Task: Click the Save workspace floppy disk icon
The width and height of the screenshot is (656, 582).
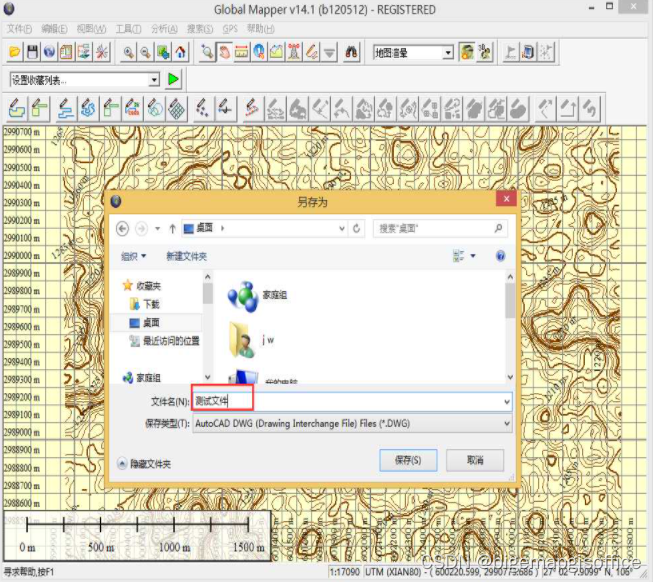Action: tap(32, 52)
